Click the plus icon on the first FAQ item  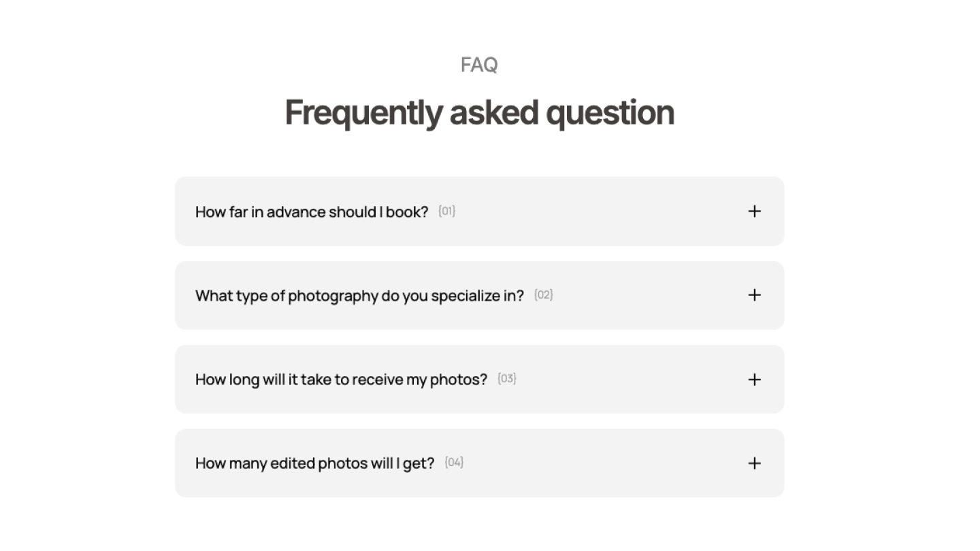(754, 211)
